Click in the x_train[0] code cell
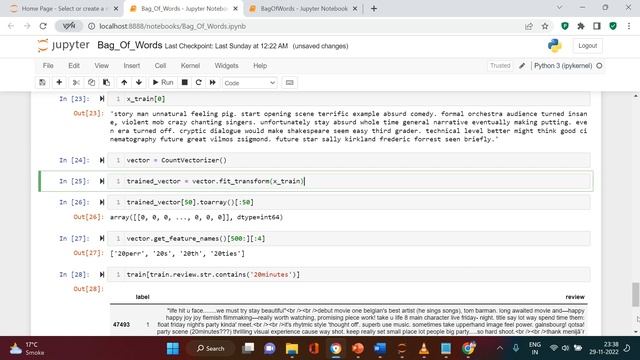The height and width of the screenshot is (360, 640). click(x=349, y=99)
